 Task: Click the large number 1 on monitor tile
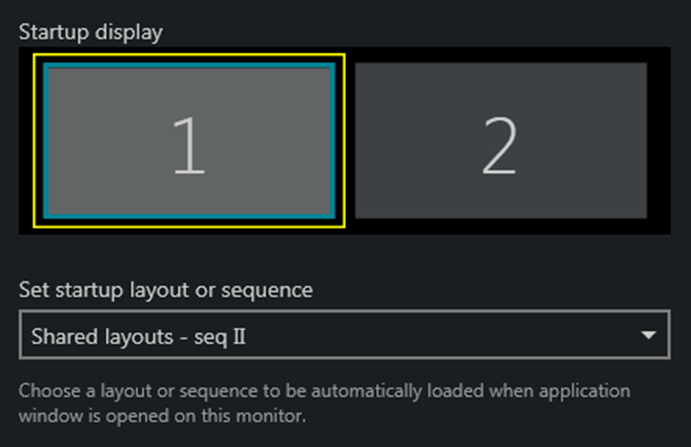(188, 147)
